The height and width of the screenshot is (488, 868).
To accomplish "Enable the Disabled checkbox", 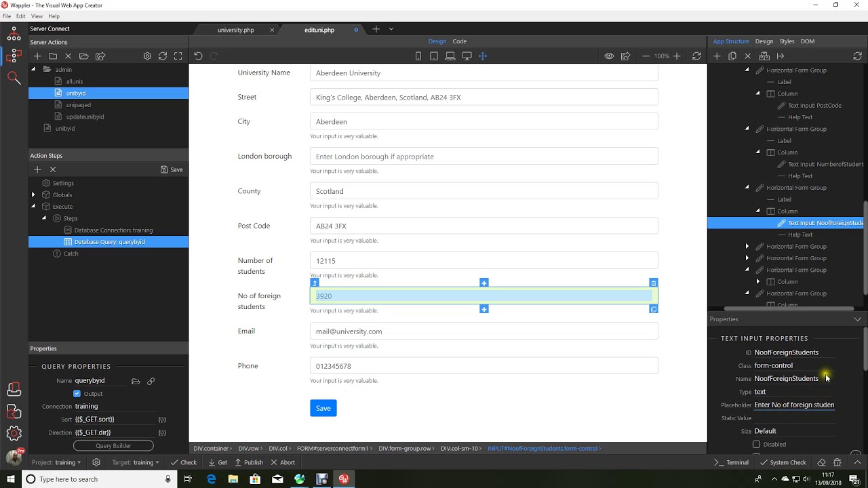I will (756, 445).
